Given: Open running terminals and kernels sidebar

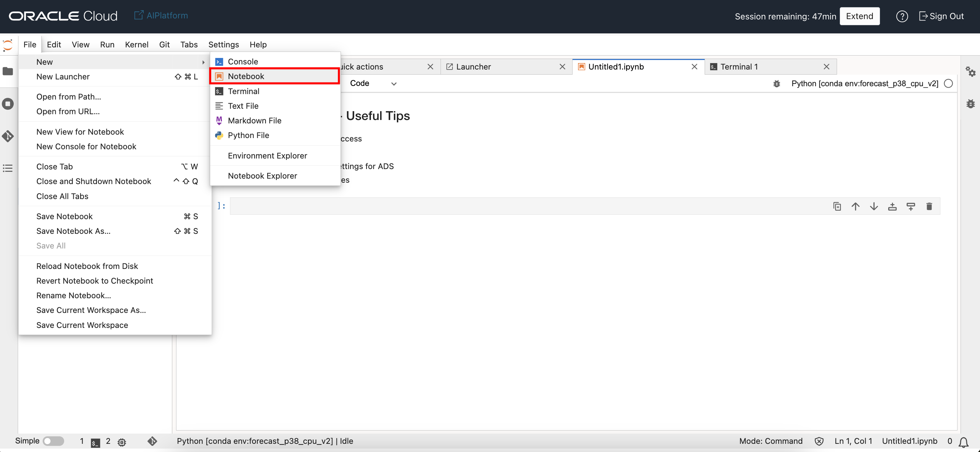Looking at the screenshot, I should (x=8, y=104).
